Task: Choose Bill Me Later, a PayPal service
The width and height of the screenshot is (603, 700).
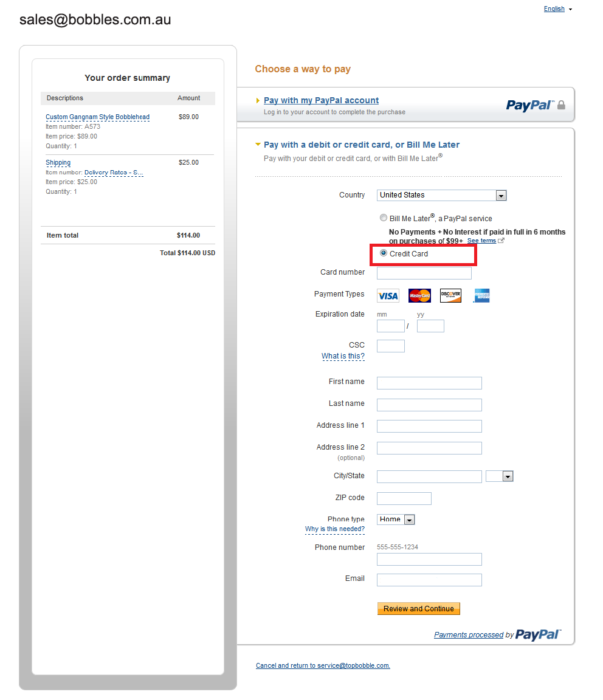Action: click(x=384, y=218)
